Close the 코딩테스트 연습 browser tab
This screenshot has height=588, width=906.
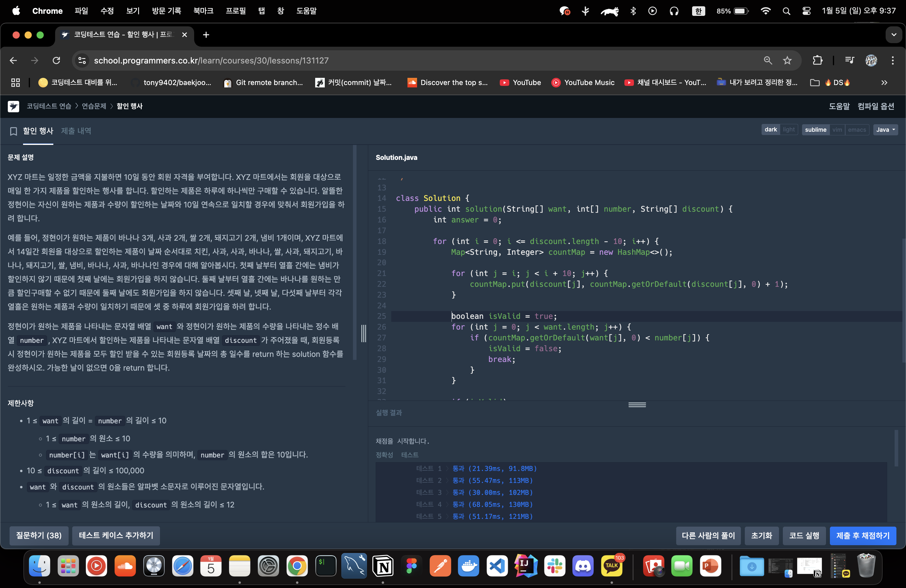184,35
